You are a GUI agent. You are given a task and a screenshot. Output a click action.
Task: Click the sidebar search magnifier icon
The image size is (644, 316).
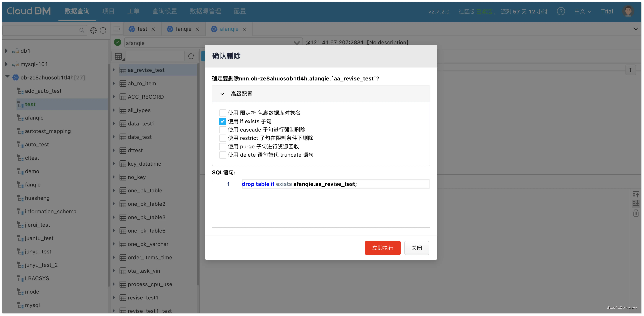pos(81,30)
